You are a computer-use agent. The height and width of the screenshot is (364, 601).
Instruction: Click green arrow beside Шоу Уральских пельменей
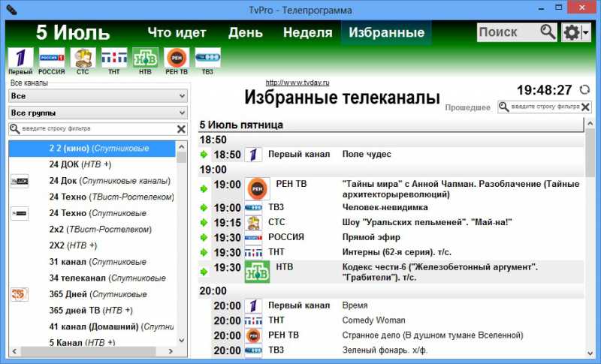coord(204,223)
